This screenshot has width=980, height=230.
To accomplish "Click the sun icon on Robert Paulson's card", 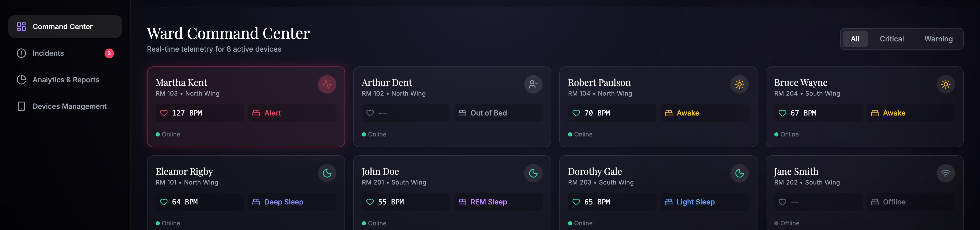I will (739, 84).
